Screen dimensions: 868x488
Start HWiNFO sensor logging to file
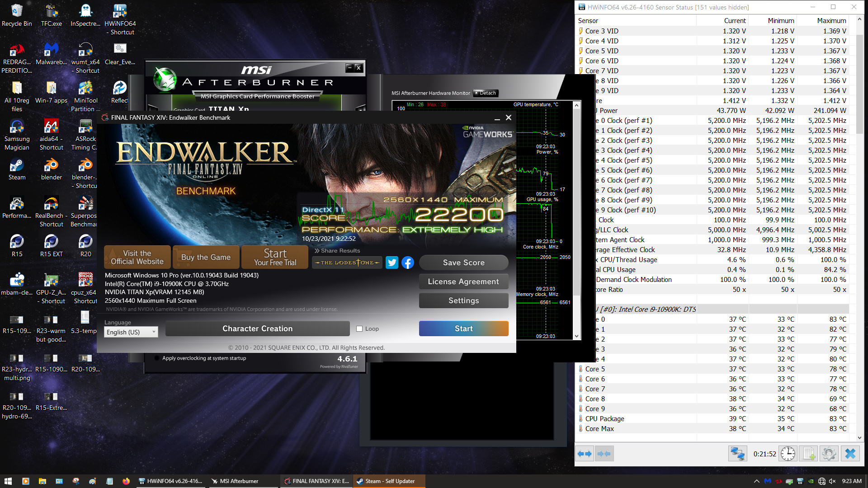tap(809, 454)
